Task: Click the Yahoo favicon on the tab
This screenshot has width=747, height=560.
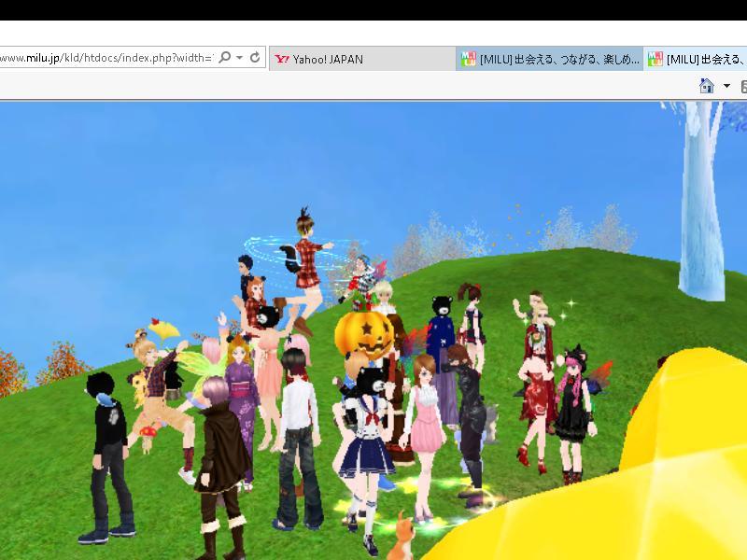Action: 282,59
